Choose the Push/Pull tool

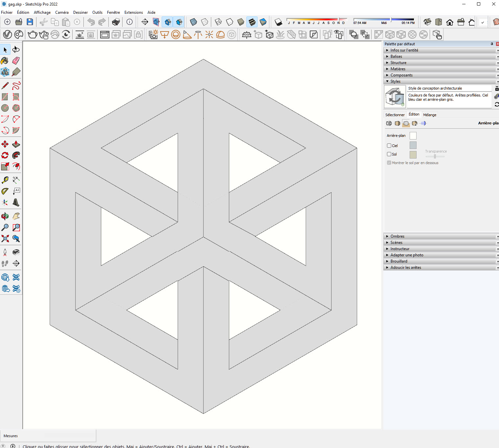pos(16,144)
